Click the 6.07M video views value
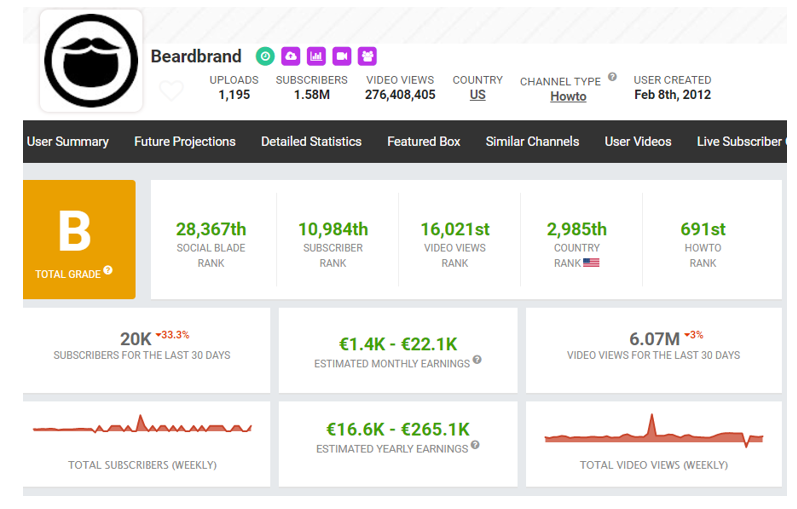The height and width of the screenshot is (509, 797). (x=654, y=339)
